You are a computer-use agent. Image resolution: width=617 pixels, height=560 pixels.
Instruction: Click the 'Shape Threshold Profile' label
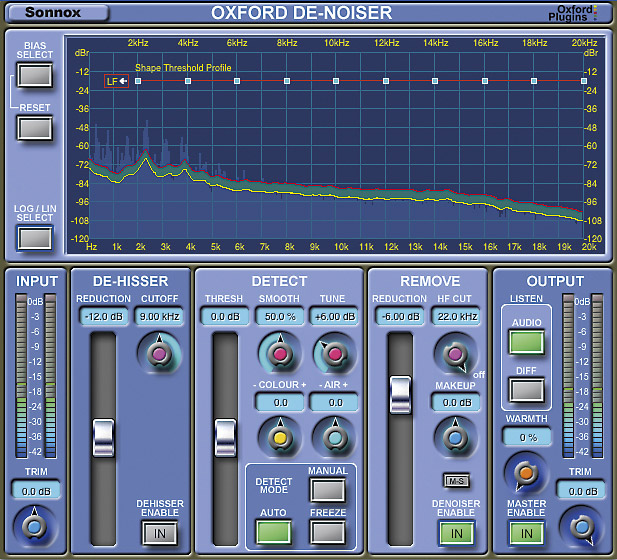(183, 68)
